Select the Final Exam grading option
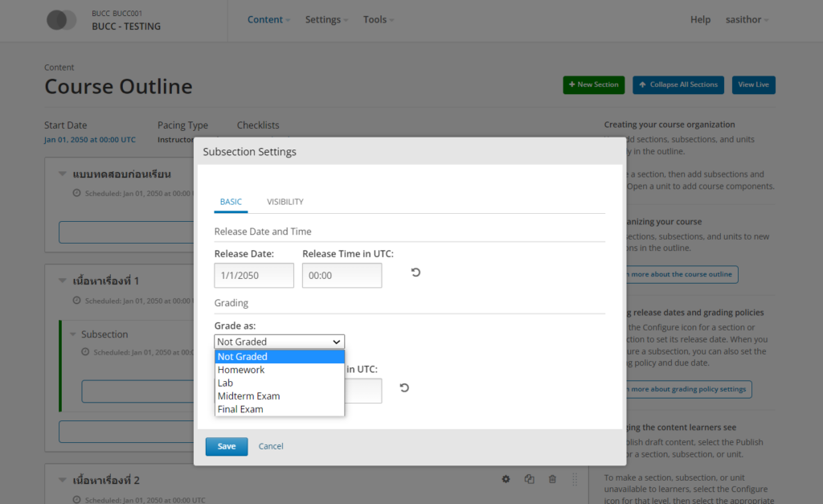823x504 pixels. tap(240, 409)
